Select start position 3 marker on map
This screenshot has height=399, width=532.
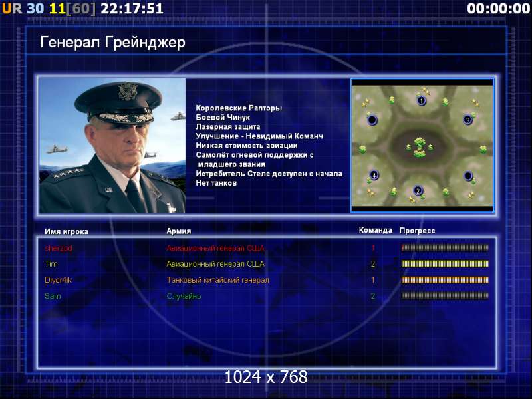point(468,120)
